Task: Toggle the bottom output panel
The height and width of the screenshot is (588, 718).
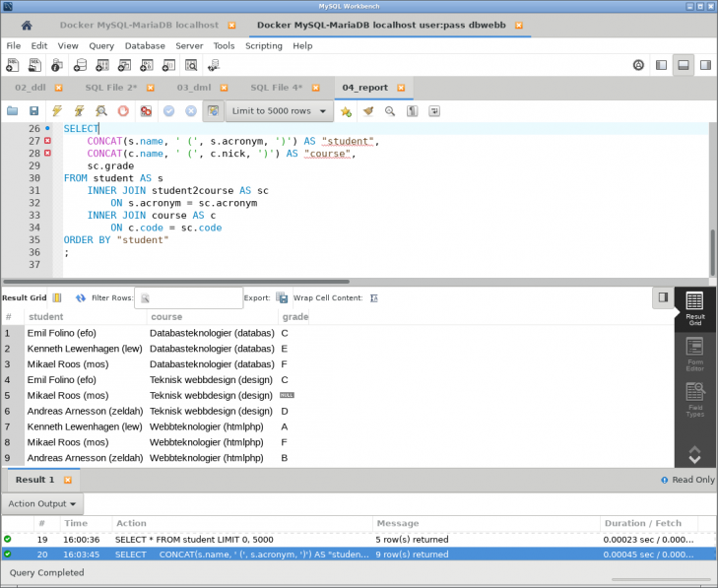Action: (x=684, y=65)
